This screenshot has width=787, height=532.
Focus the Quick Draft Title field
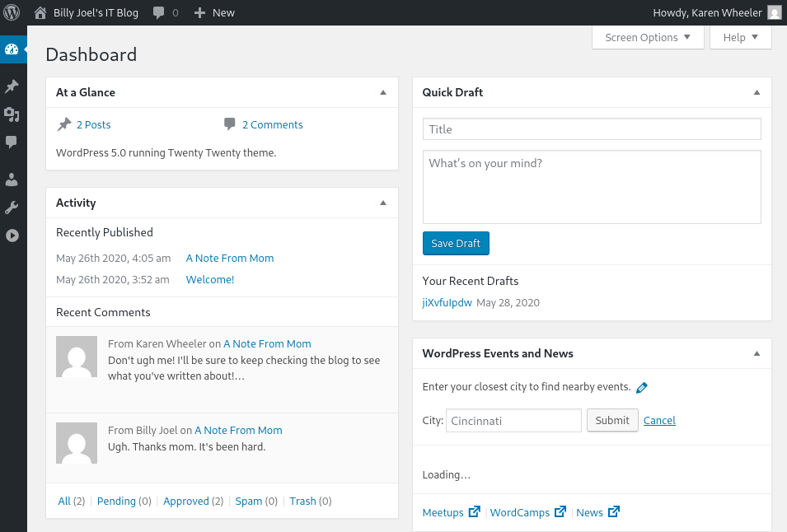[592, 129]
